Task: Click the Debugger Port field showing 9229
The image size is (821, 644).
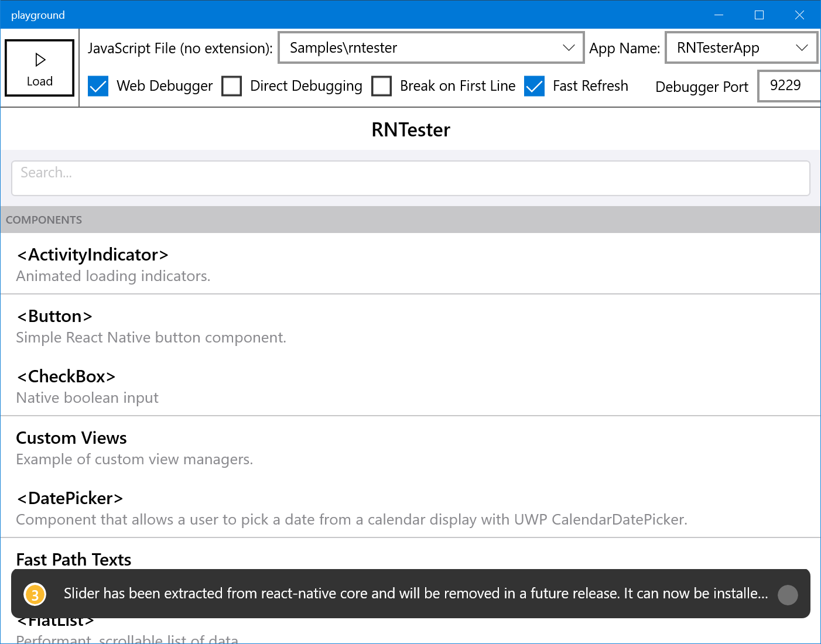Action: point(789,86)
